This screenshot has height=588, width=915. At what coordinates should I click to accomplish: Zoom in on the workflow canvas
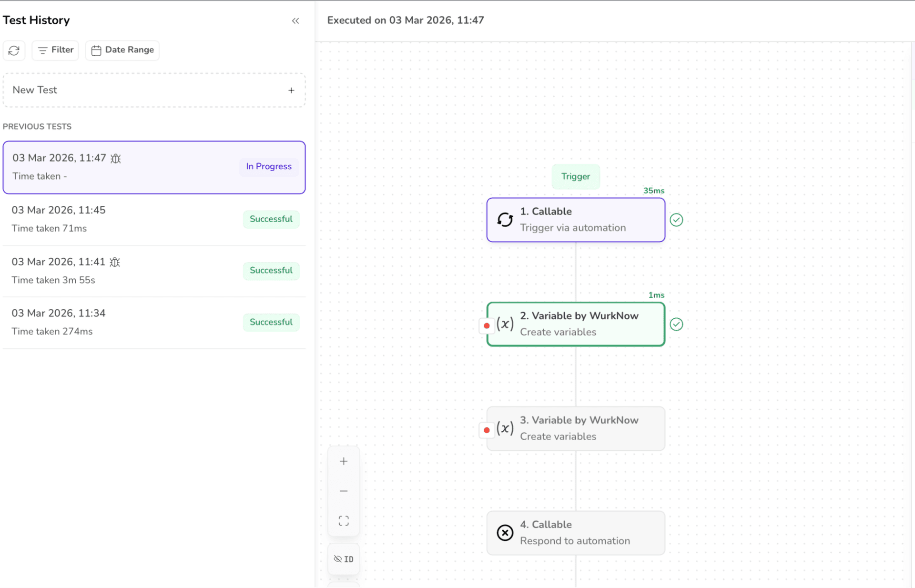[x=344, y=461]
